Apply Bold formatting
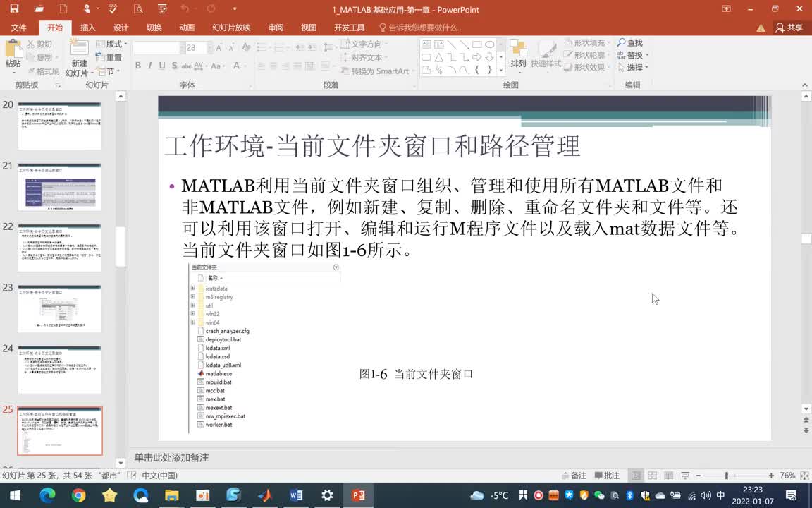Image resolution: width=812 pixels, height=508 pixels. click(x=137, y=66)
